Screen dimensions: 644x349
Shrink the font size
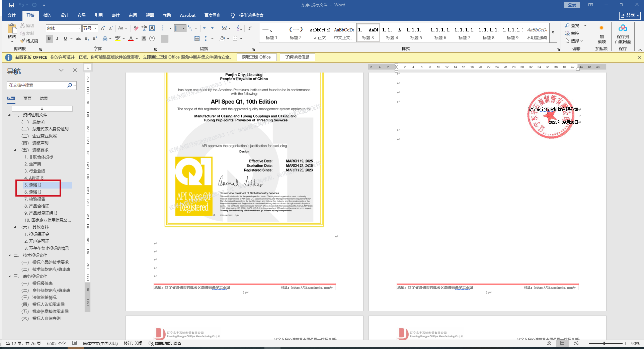click(x=111, y=28)
